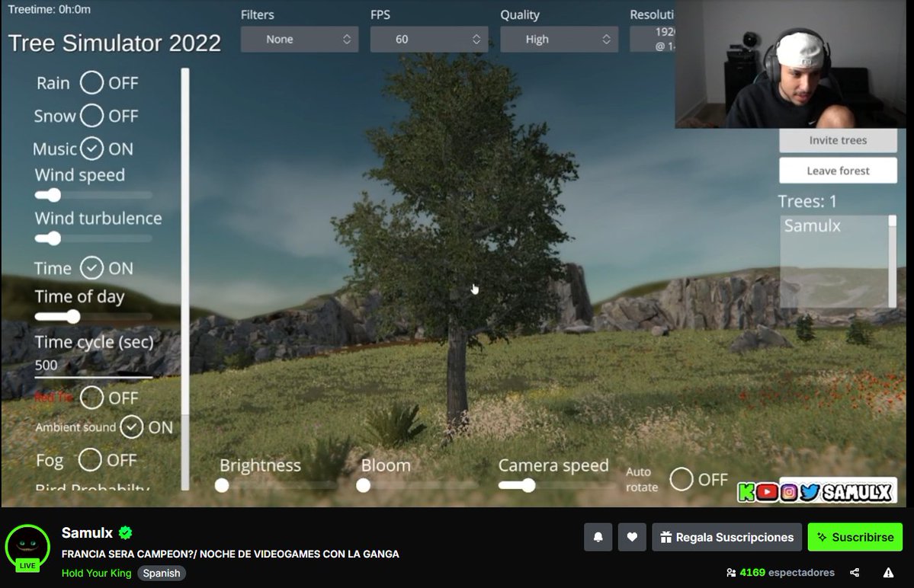Image resolution: width=914 pixels, height=588 pixels.
Task: Click the Camera speed slider handle
Action: tap(528, 485)
